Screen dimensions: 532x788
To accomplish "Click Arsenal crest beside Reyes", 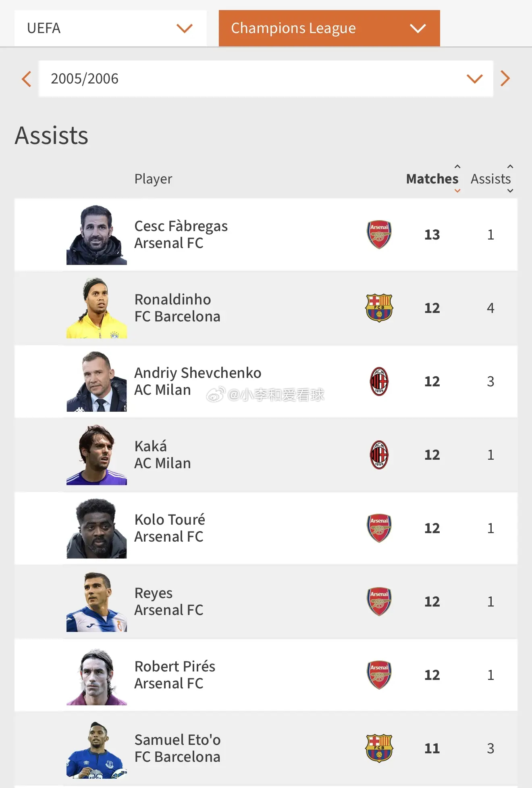I will tap(379, 601).
